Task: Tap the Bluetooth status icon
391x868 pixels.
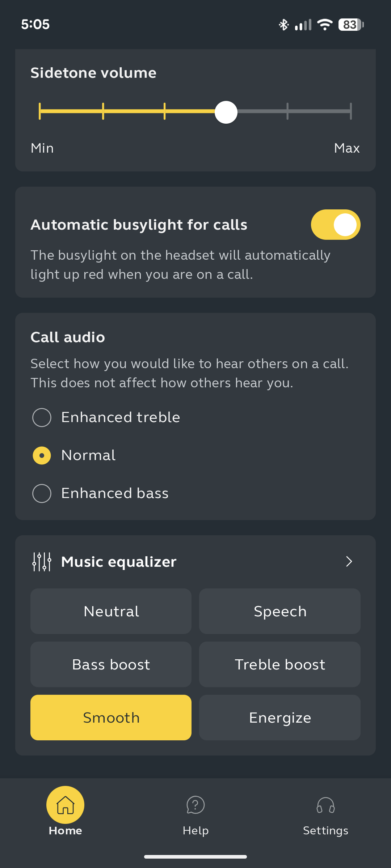Action: pyautogui.click(x=283, y=25)
